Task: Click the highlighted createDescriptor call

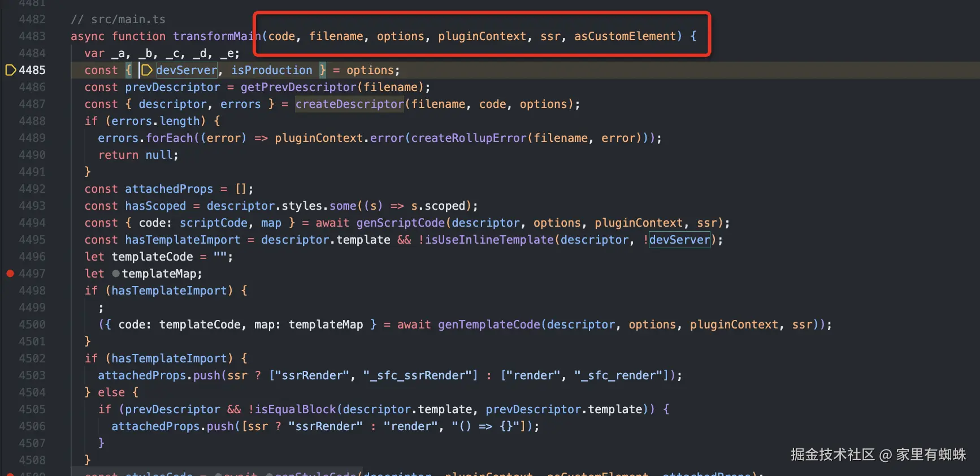Action: click(x=349, y=104)
